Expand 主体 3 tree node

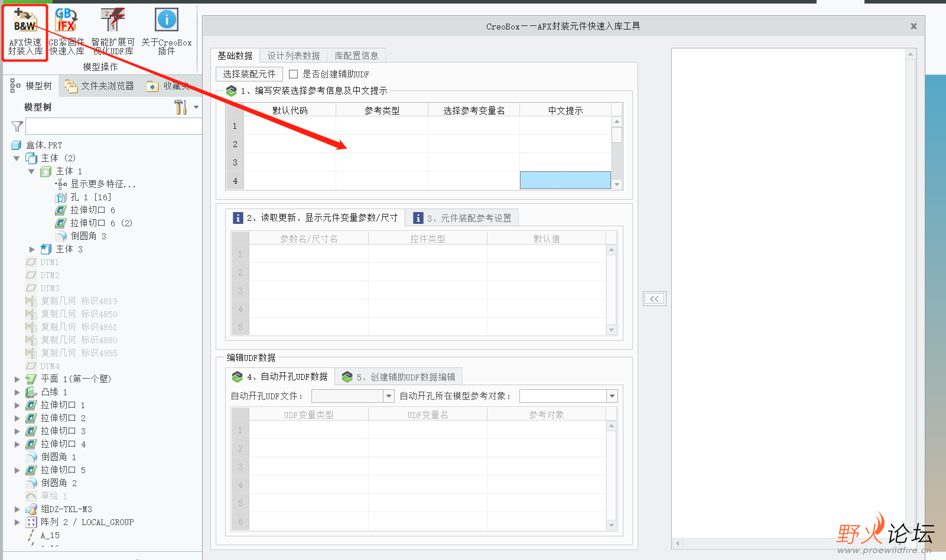click(32, 249)
